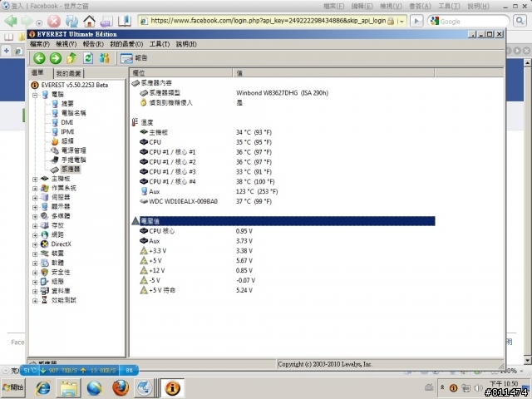The height and width of the screenshot is (399, 532).
Task: Click the 欄位 column header
Action: coord(181,73)
